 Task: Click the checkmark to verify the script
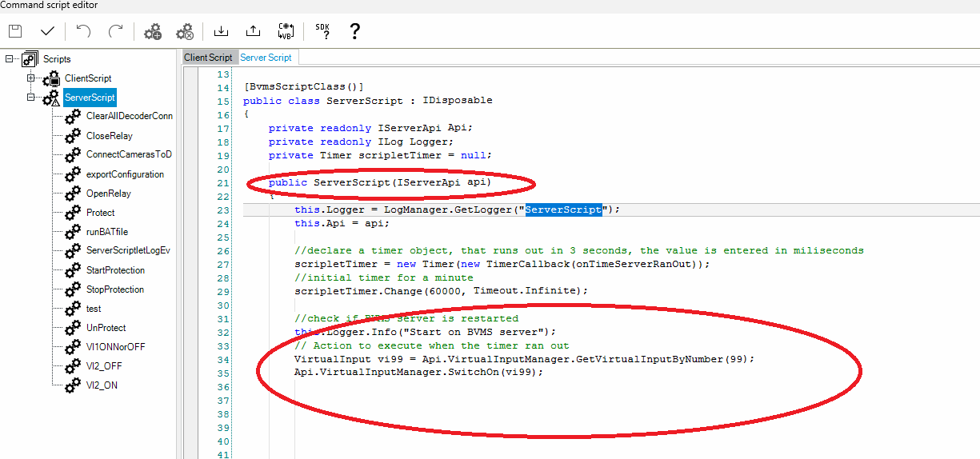coord(47,31)
